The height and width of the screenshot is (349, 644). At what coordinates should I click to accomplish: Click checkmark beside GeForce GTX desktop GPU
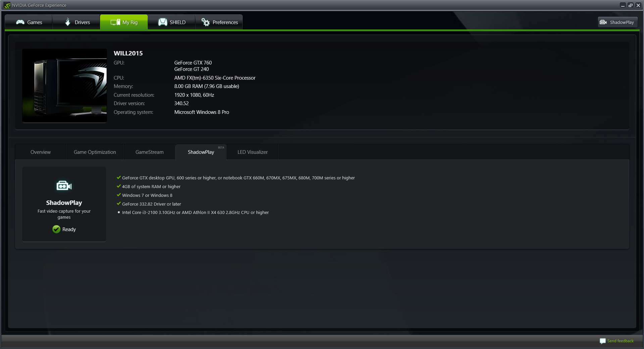click(x=118, y=178)
